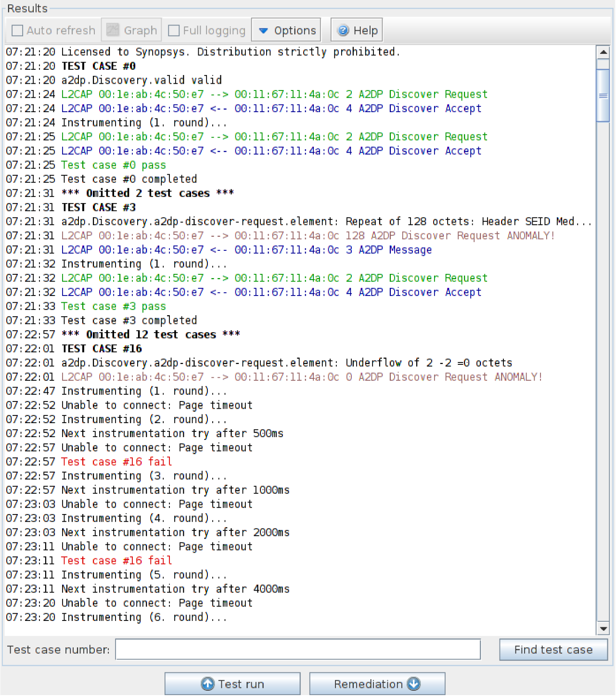The width and height of the screenshot is (616, 697).
Task: Enable the Auto refresh checkbox
Action: pos(17,30)
